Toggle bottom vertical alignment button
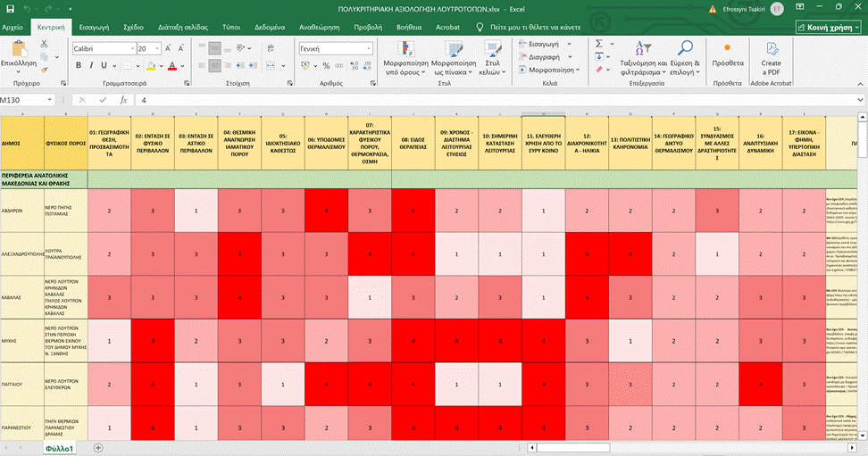Image resolution: width=868 pixels, height=456 pixels. [x=228, y=49]
